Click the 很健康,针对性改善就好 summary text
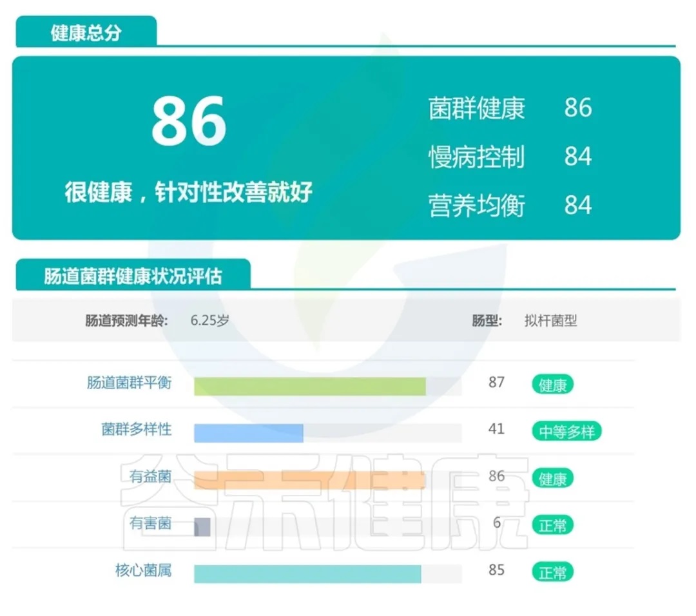Image resolution: width=696 pixels, height=616 pixels. point(189,191)
